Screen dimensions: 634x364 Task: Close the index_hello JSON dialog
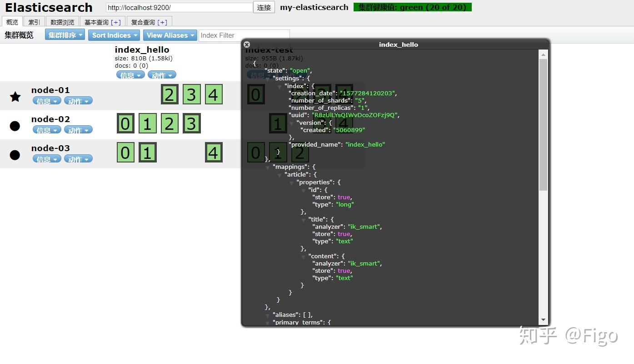pyautogui.click(x=247, y=44)
